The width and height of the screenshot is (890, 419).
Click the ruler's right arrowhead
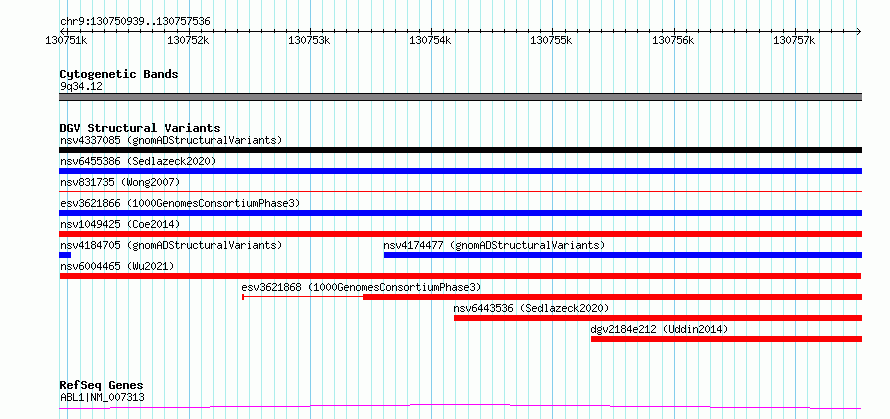point(858,31)
